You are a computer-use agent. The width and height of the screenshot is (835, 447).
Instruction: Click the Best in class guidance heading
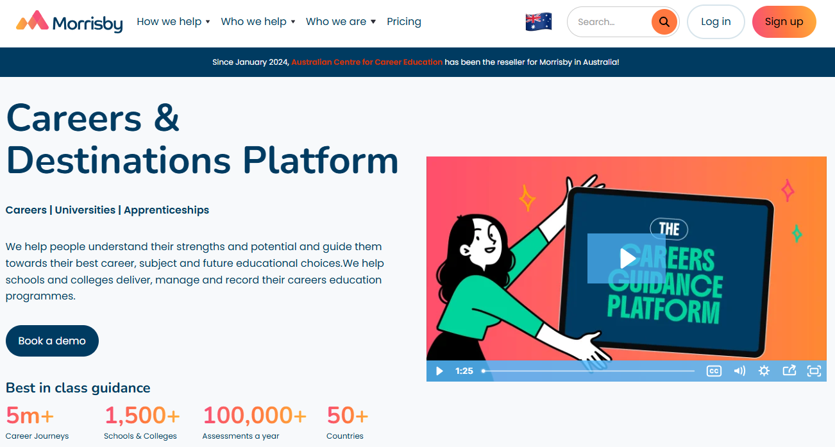pos(78,388)
